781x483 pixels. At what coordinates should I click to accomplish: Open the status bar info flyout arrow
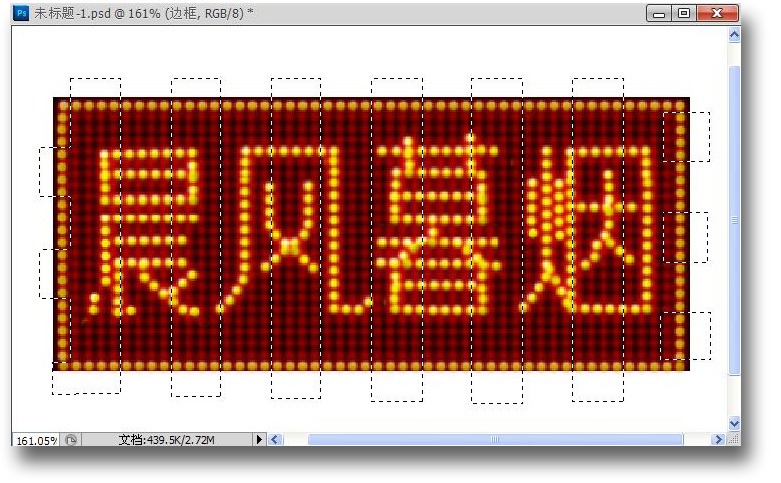coord(259,440)
